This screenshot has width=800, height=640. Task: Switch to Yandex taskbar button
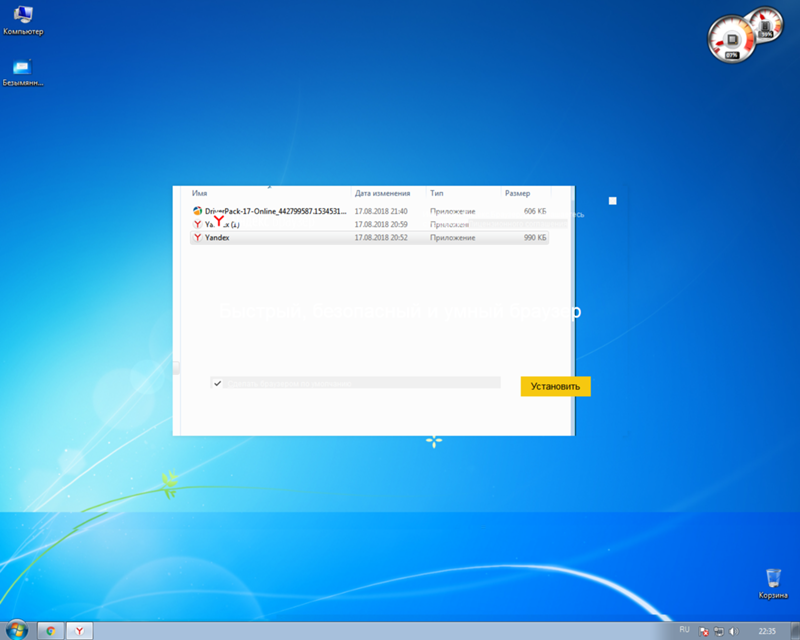pos(80,631)
